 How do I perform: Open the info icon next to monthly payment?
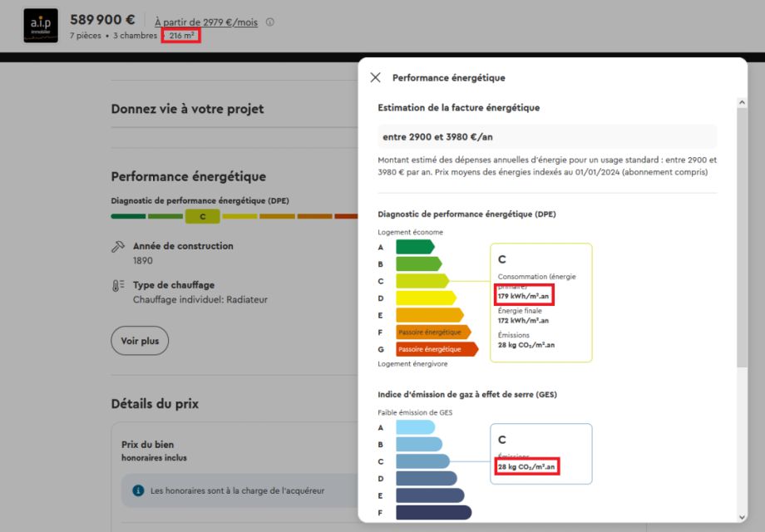tap(269, 22)
